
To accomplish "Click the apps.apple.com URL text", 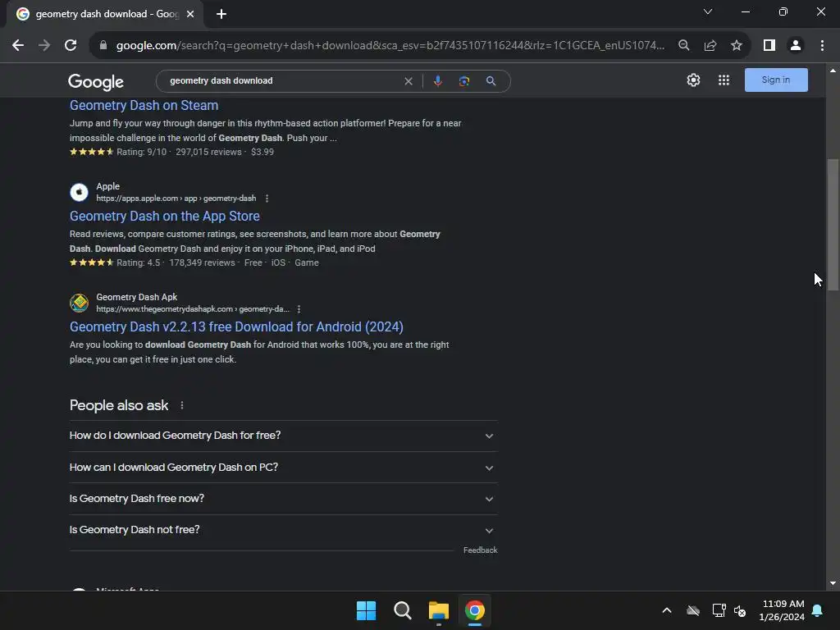I will click(176, 199).
